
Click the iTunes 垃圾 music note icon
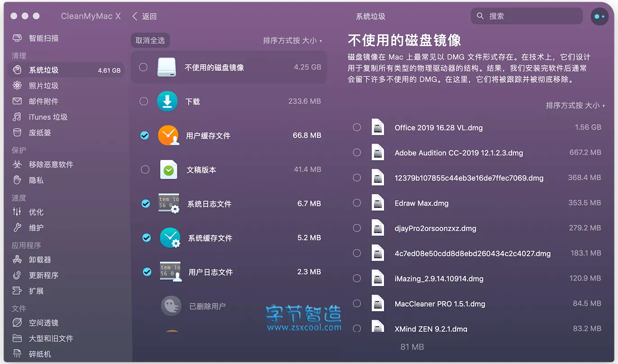pos(17,117)
